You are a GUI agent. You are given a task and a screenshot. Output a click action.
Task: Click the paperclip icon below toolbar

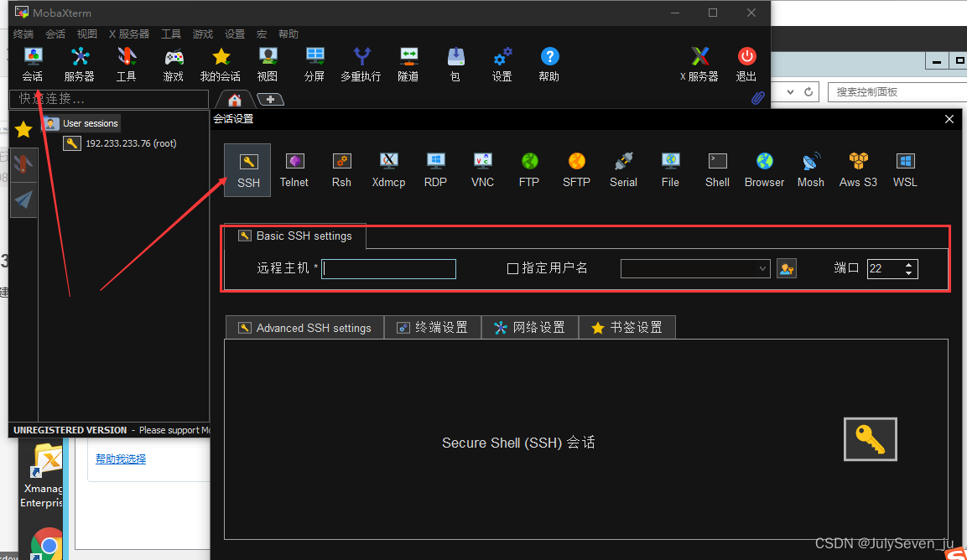pyautogui.click(x=758, y=98)
